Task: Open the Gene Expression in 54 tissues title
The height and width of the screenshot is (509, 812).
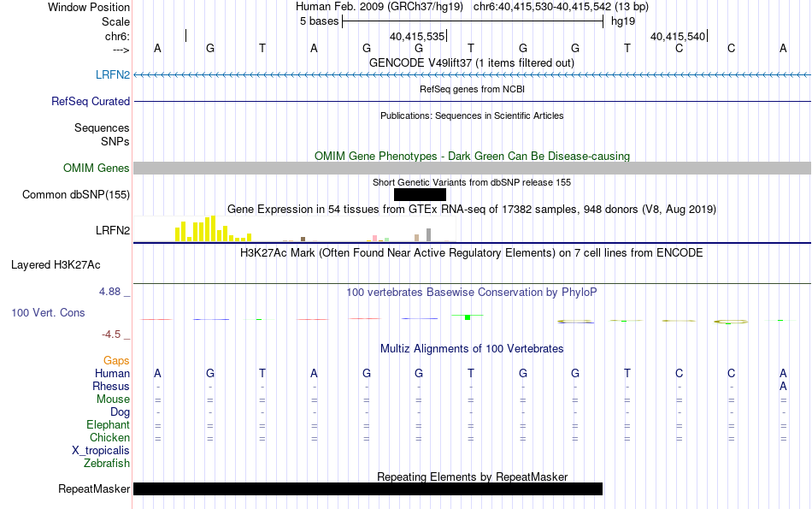Action: point(472,210)
